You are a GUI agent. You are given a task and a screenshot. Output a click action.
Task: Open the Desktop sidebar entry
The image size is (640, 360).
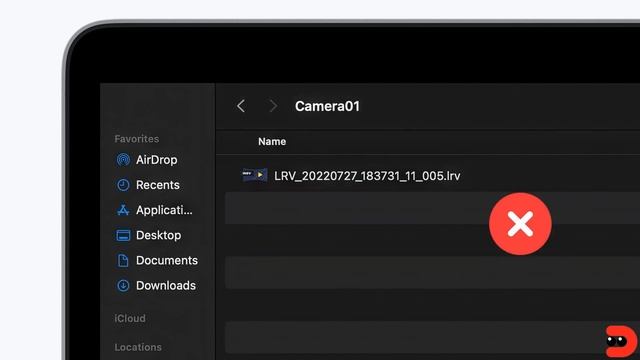[x=158, y=236]
